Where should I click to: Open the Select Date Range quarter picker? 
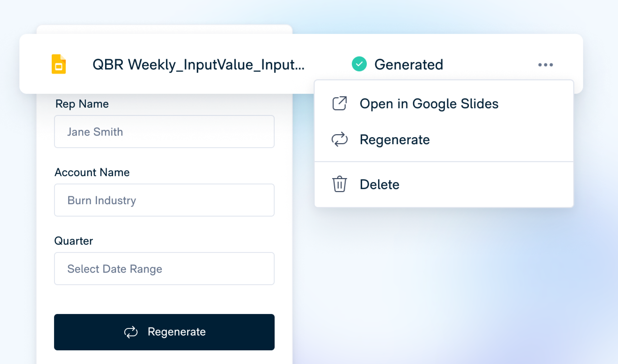[x=164, y=269]
